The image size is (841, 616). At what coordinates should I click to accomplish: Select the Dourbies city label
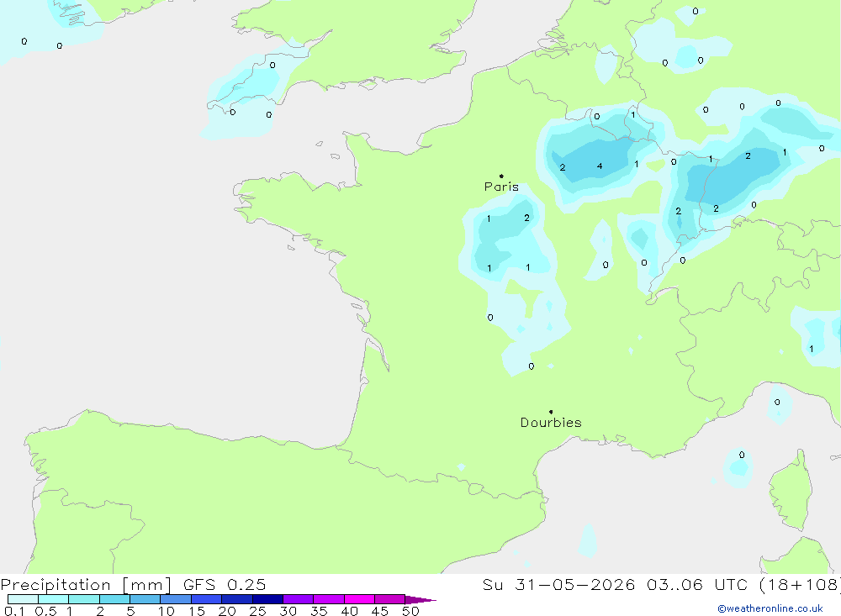click(x=551, y=423)
